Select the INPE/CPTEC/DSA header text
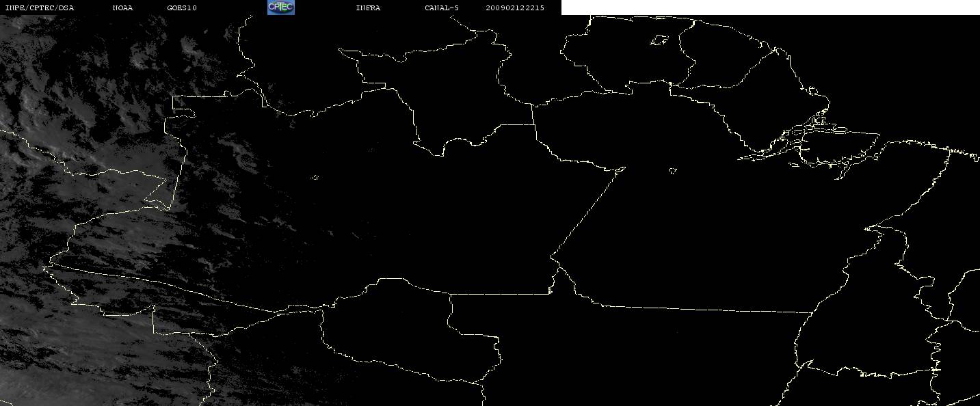 (40, 8)
